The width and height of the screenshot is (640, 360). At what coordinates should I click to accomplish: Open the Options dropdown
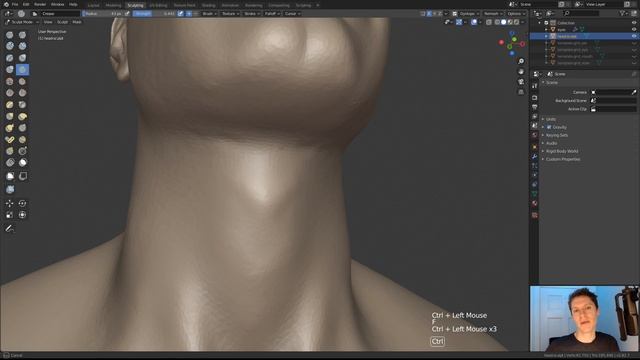pyautogui.click(x=516, y=13)
